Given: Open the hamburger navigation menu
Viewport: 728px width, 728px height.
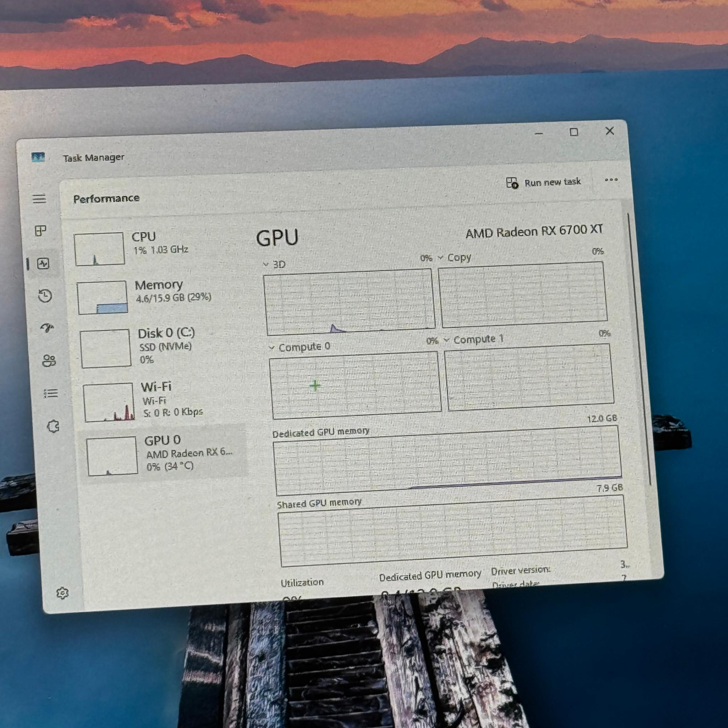Looking at the screenshot, I should [39, 199].
